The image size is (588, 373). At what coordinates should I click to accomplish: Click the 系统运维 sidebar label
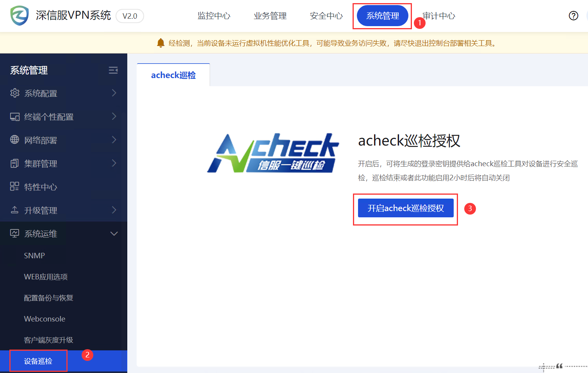coord(41,234)
